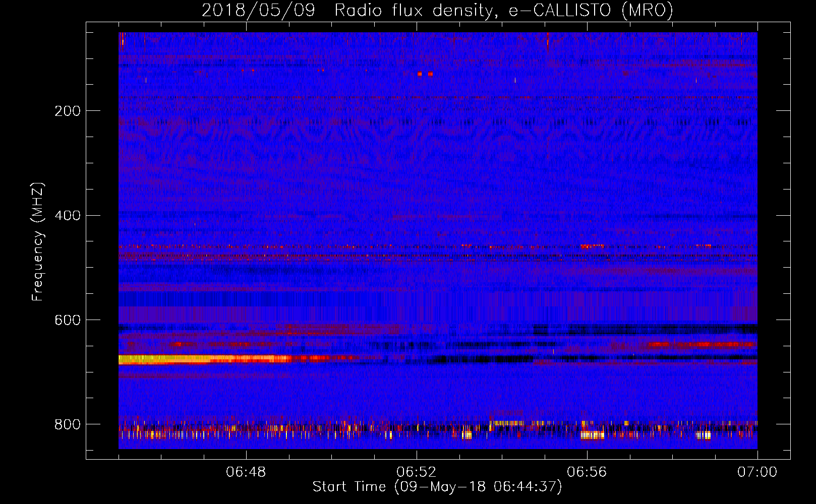Viewport: 816px width, 504px height.
Task: Click the 07:00 time tick label
Action: pyautogui.click(x=757, y=472)
